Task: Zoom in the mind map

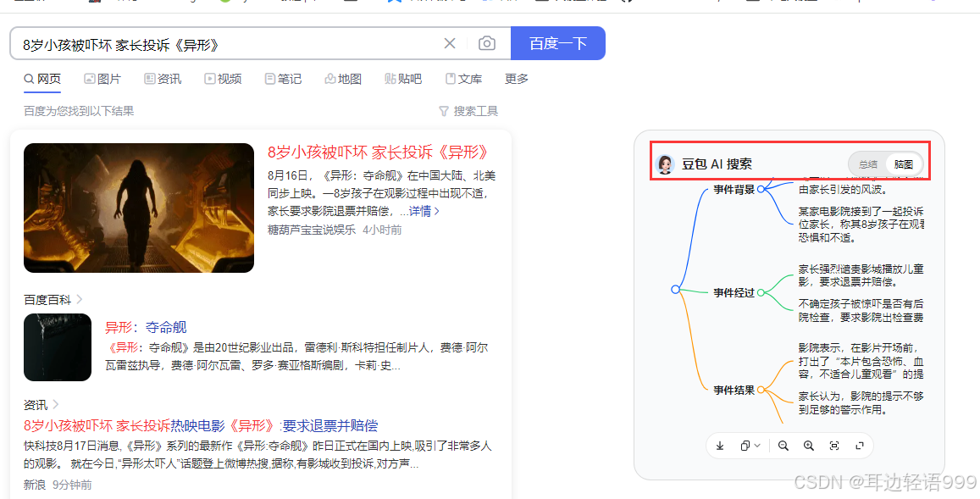Action: (809, 446)
